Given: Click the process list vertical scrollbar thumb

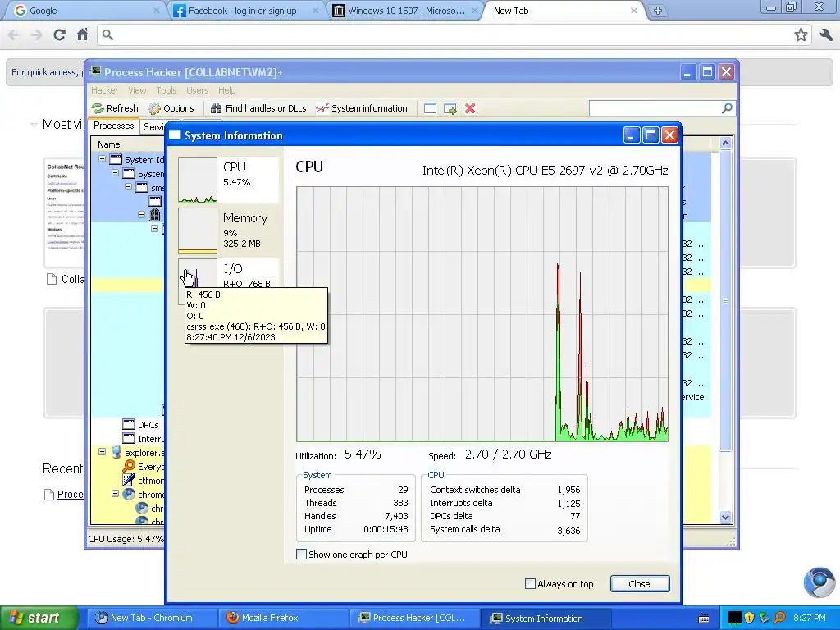Looking at the screenshot, I should point(725,301).
